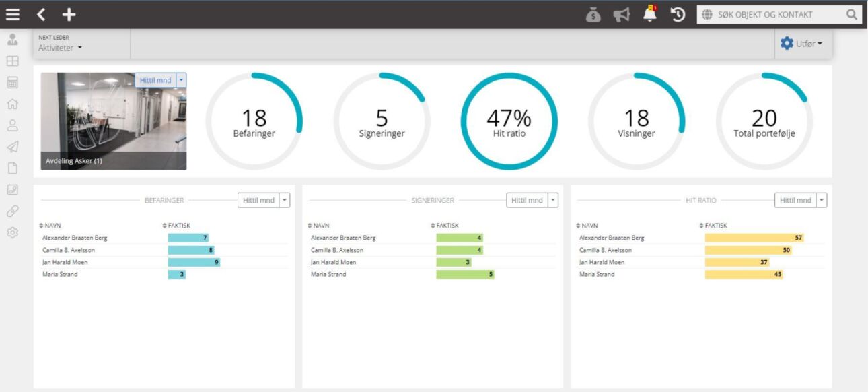The width and height of the screenshot is (868, 392).
Task: Click the 5 Signeringer gauge
Action: point(382,121)
